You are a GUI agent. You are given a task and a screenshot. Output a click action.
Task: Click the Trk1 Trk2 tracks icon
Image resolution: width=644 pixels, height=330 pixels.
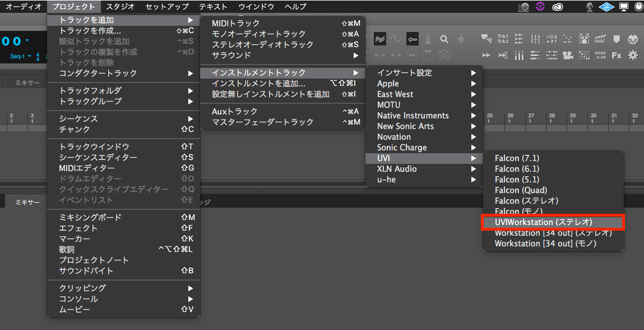(x=503, y=39)
